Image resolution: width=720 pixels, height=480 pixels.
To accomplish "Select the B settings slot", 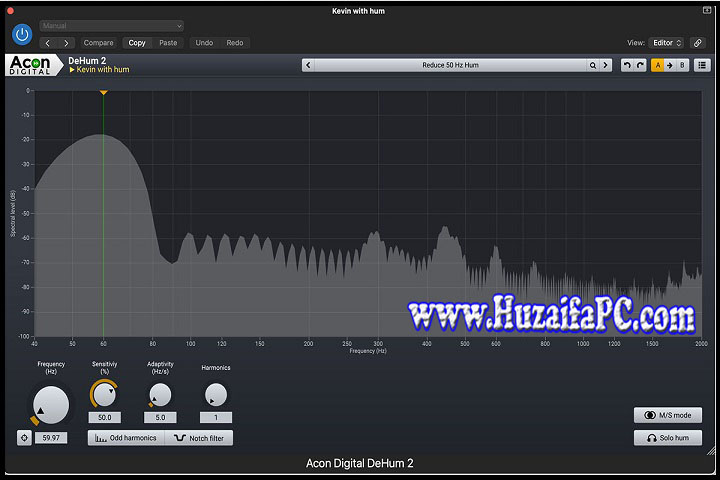I will click(682, 65).
